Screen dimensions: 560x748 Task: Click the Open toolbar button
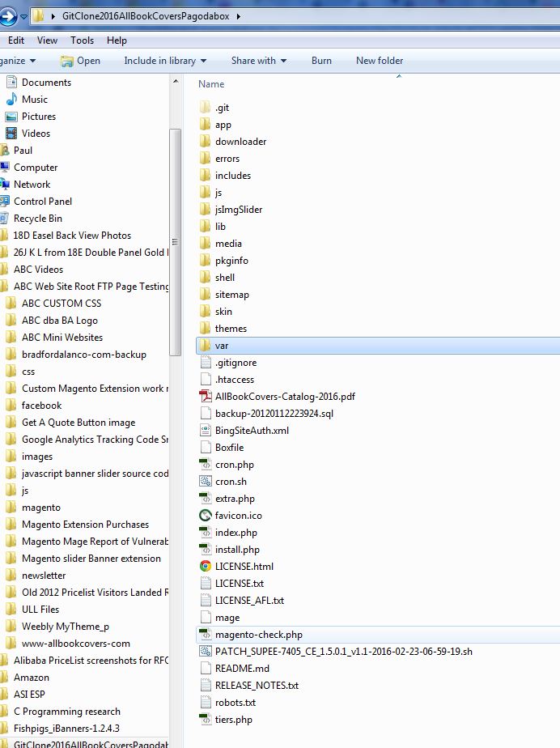point(81,61)
